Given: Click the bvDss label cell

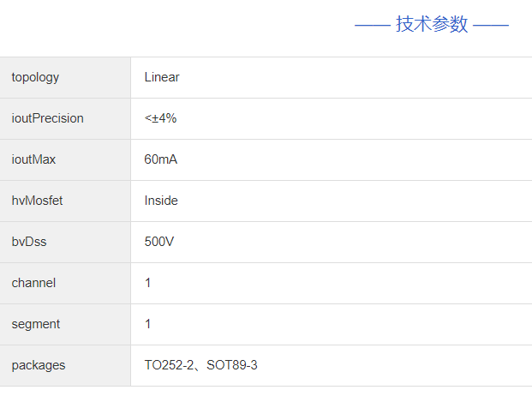Looking at the screenshot, I should 29,242.
